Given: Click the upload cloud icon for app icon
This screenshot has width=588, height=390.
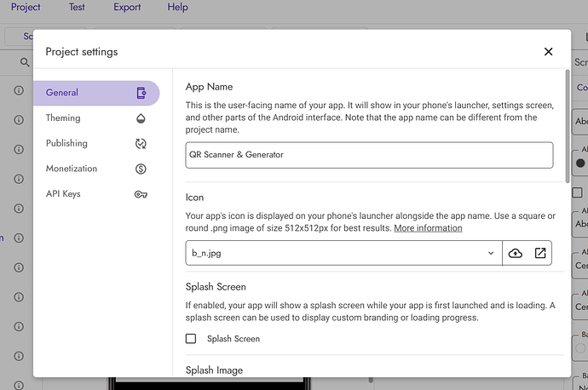Looking at the screenshot, I should pos(516,253).
